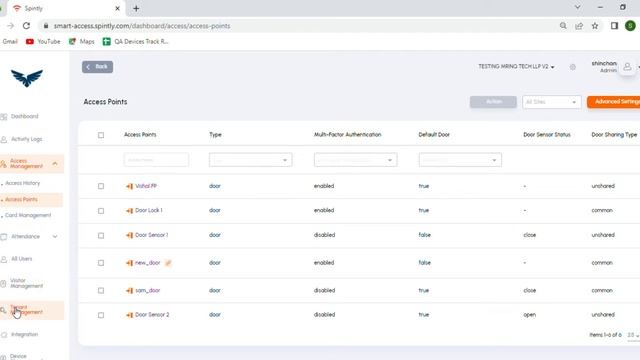The width and height of the screenshot is (640, 360).
Task: Toggle the browser side panel icon
Action: click(x=614, y=26)
